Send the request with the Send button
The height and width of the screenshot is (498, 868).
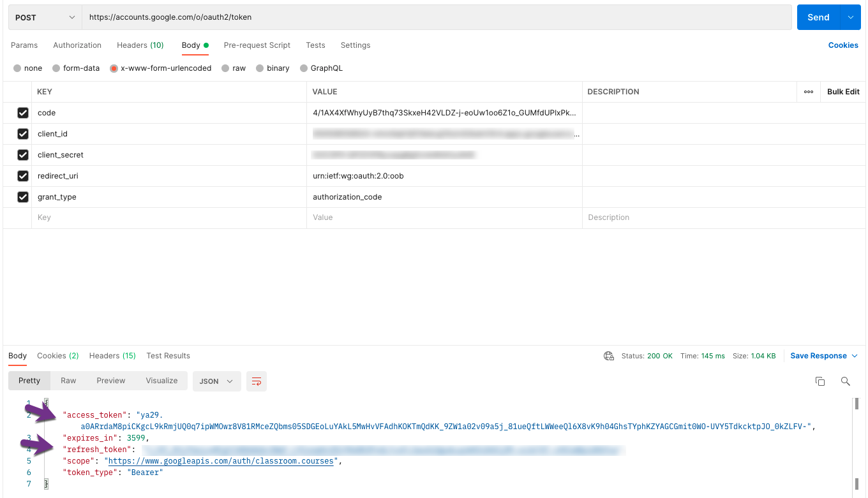click(818, 17)
